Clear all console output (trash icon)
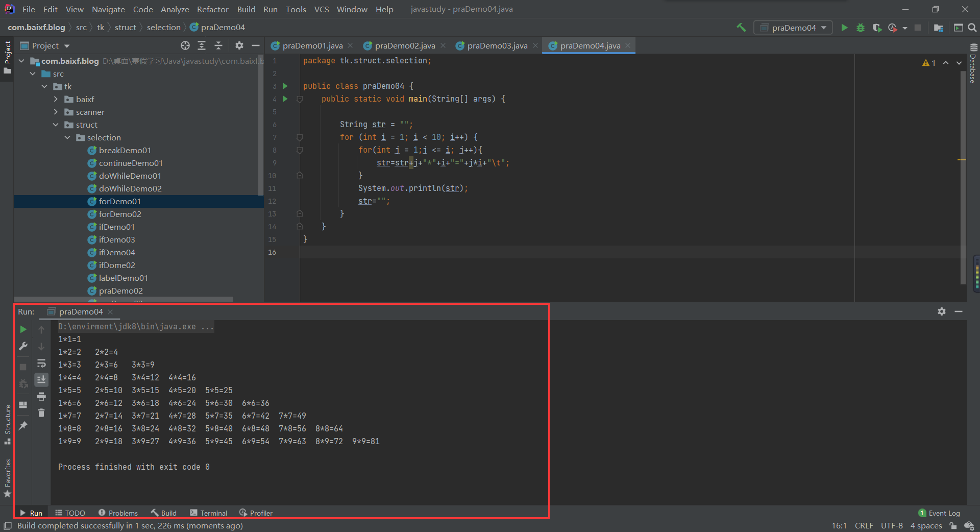Viewport: 980px width, 532px height. tap(41, 413)
